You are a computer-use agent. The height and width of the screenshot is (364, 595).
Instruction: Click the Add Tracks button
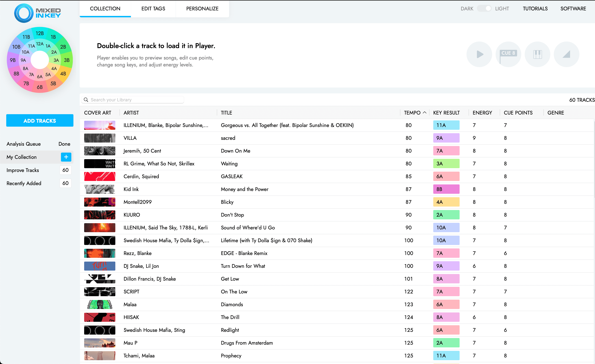[x=40, y=120]
